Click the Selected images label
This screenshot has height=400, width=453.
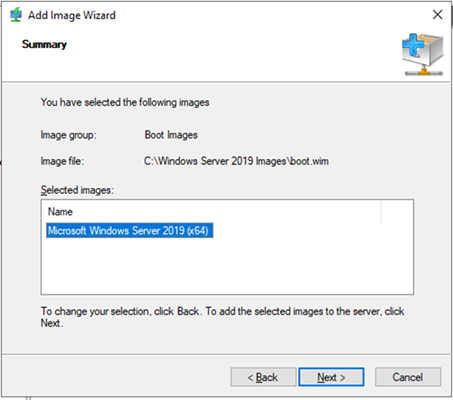(77, 190)
